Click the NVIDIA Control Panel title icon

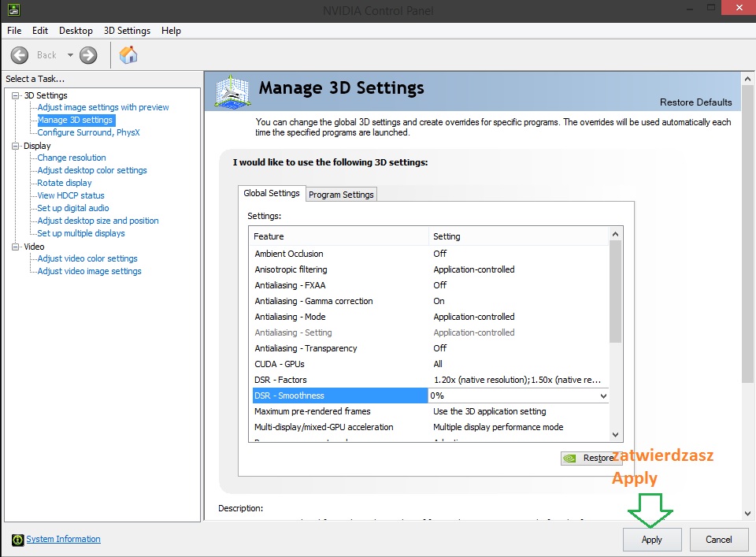click(13, 10)
